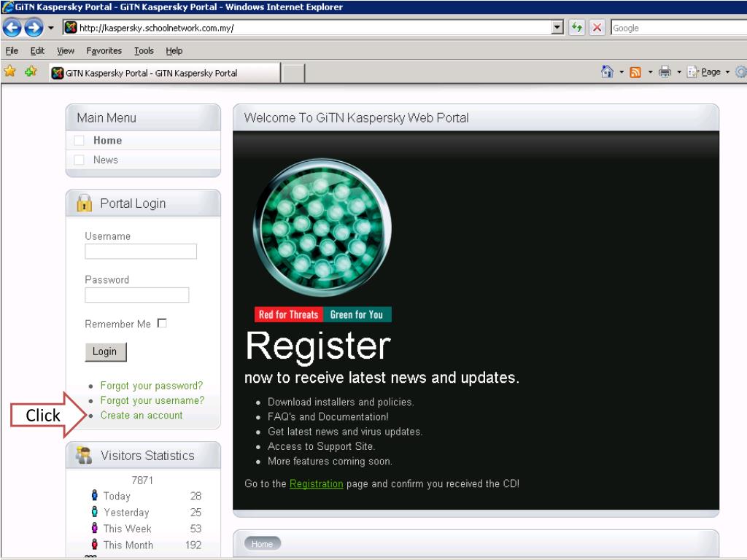Click the Login button
The image size is (747, 560).
pos(106,352)
